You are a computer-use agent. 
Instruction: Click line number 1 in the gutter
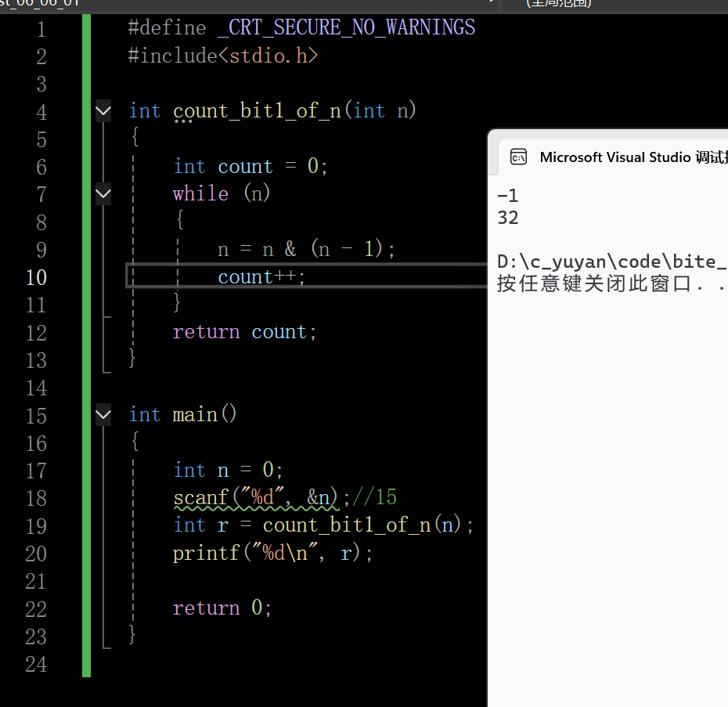(41, 29)
